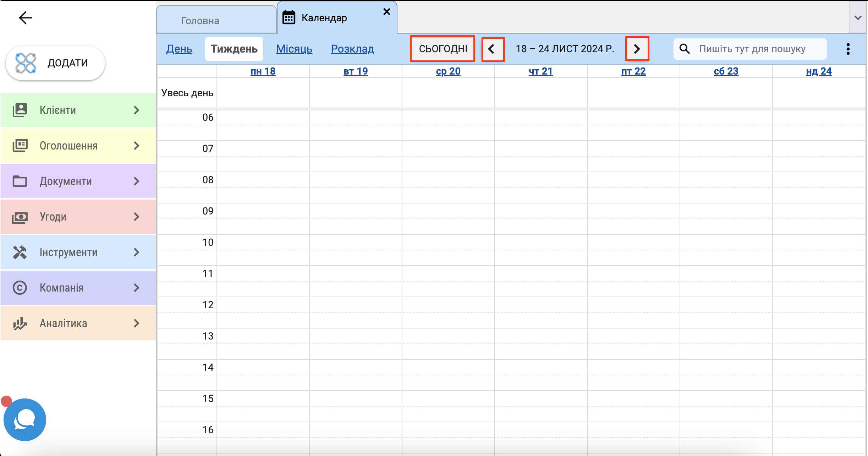The image size is (868, 456).
Task: Open the three-dot calendar options menu
Action: point(848,49)
